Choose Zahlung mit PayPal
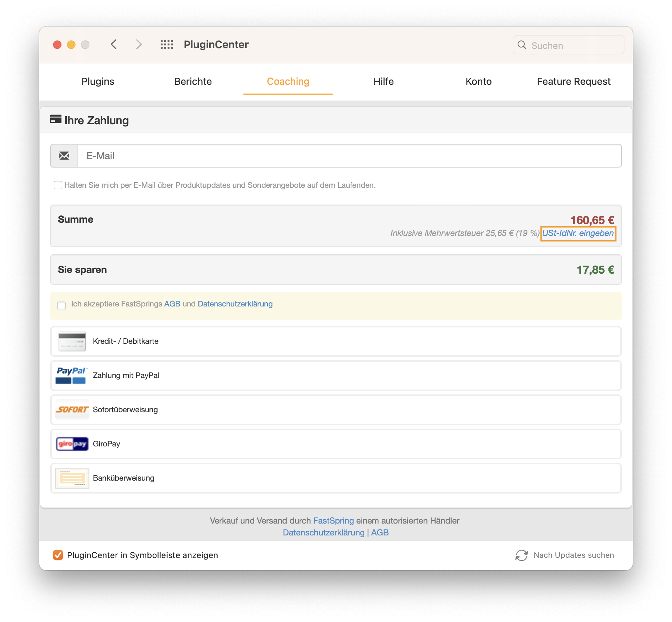The image size is (672, 622). pos(336,376)
